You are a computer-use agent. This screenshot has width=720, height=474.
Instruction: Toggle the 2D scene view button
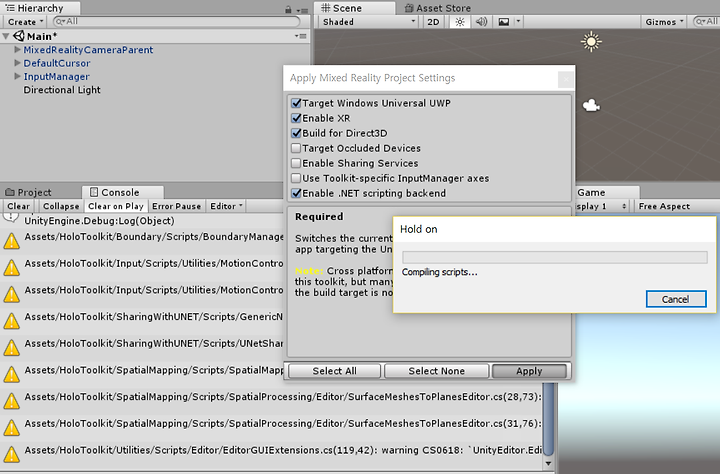click(433, 22)
